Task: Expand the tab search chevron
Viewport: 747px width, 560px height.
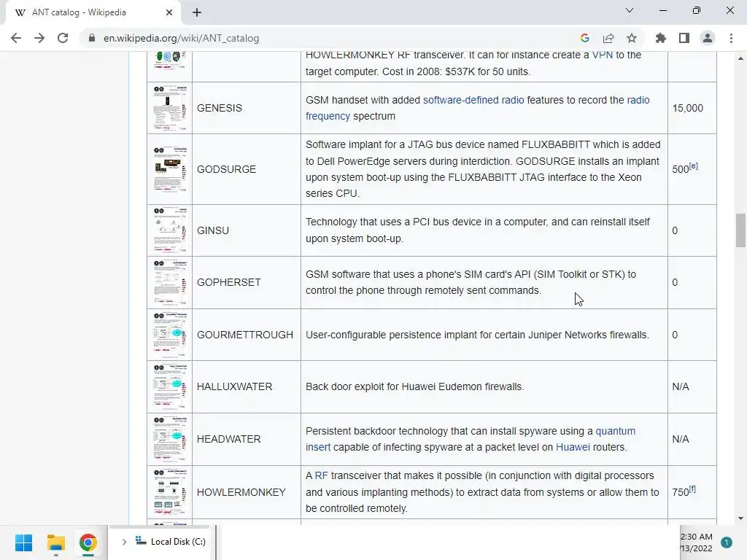Action: tap(630, 10)
